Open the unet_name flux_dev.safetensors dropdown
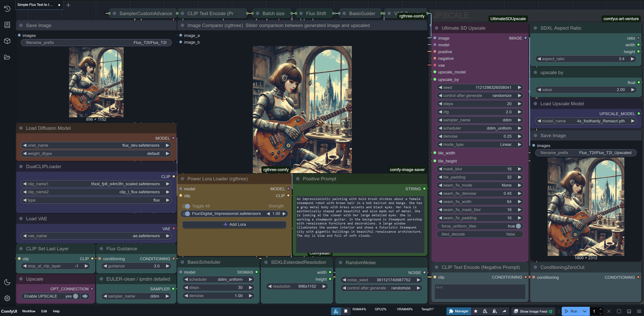Screen dimensions: 644x316 (x=96, y=145)
